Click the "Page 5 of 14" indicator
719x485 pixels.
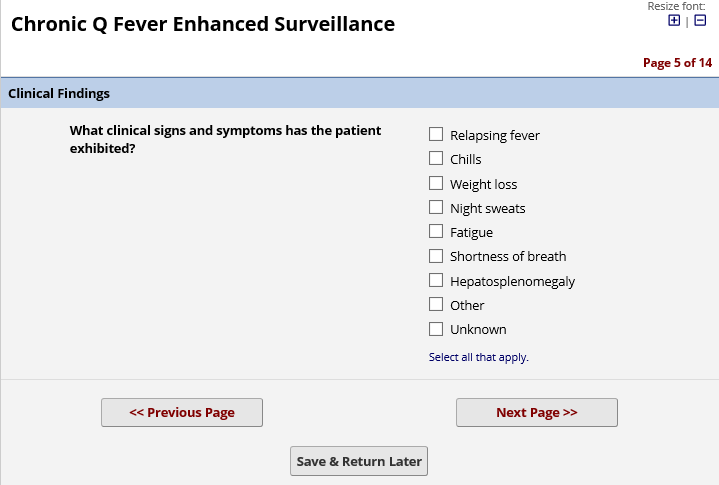click(x=677, y=63)
